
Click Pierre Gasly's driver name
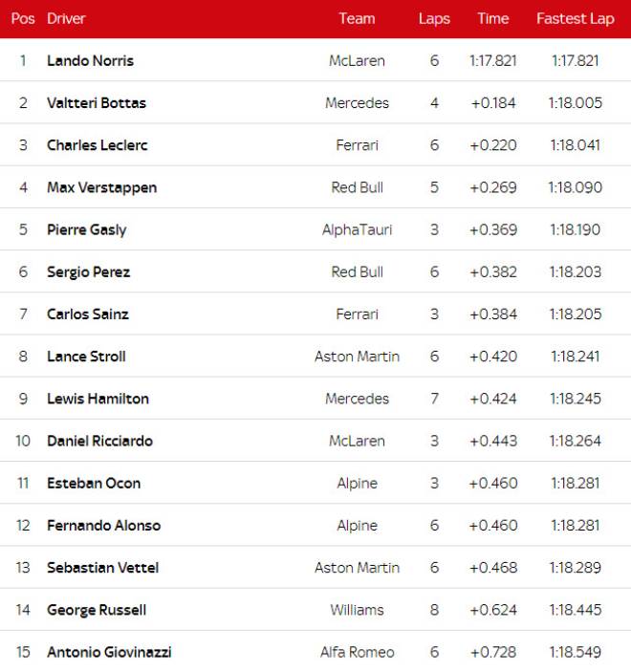point(86,229)
